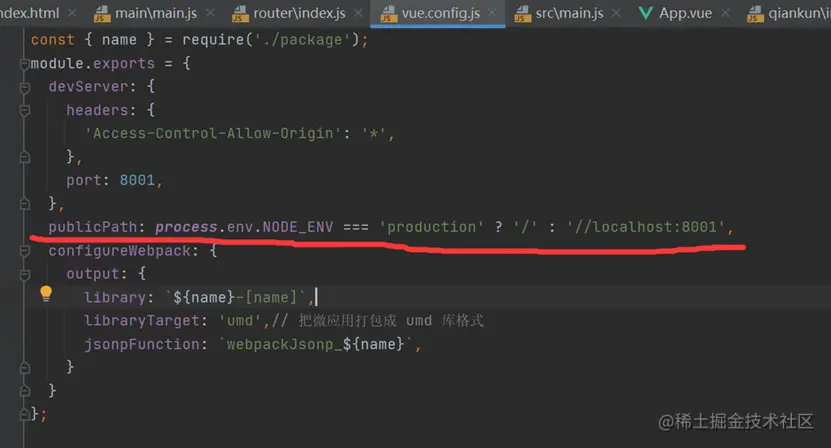Click the webpackJsonp_ template string

tap(315, 344)
